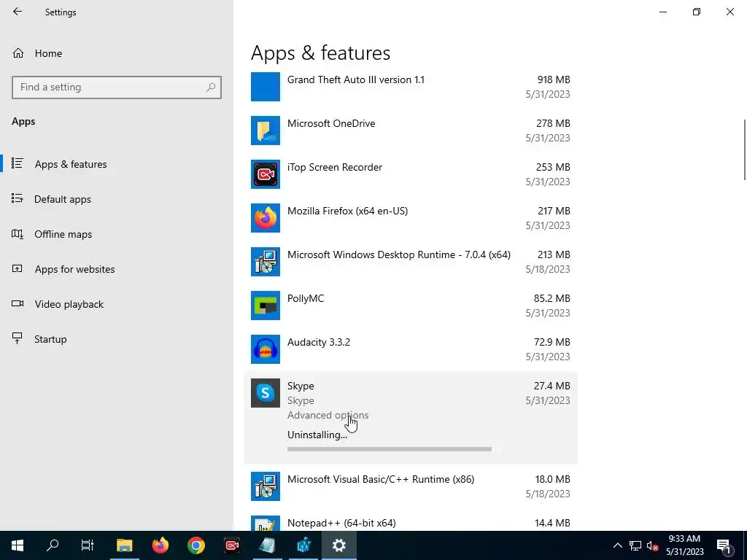Screen dimensions: 747x560
Task: Launch Firefox from the taskbar
Action: (160, 545)
